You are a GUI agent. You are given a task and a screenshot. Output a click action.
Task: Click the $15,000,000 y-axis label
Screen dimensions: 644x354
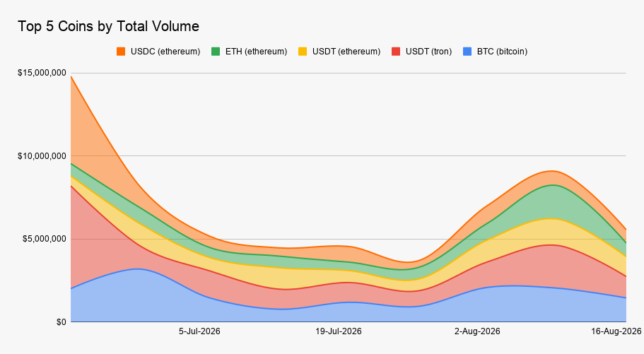[x=42, y=73]
